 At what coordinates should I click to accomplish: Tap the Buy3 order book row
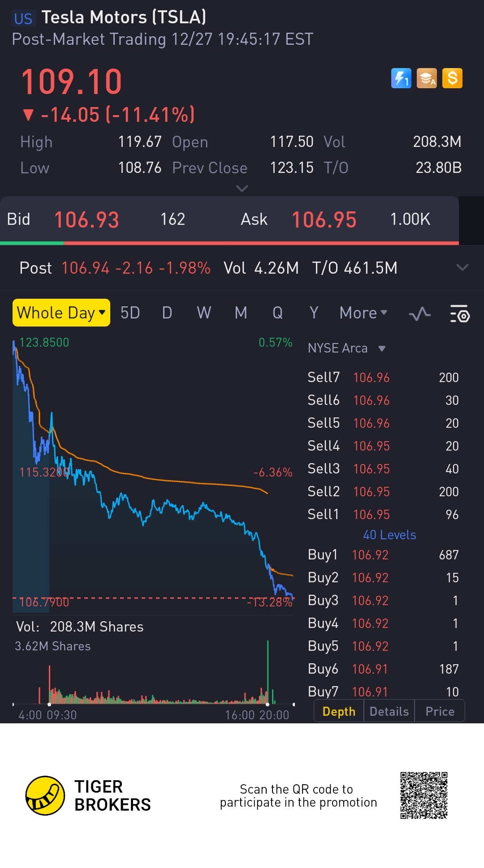click(x=383, y=600)
